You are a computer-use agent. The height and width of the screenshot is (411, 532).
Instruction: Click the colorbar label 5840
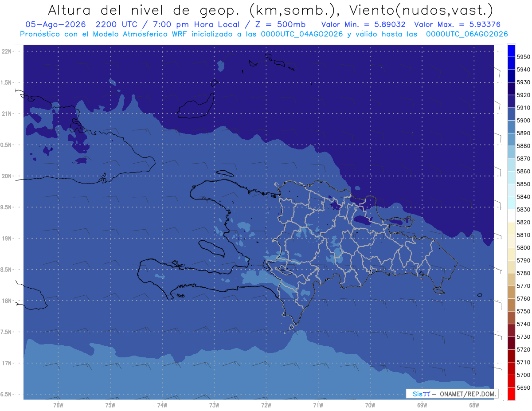pos(524,197)
